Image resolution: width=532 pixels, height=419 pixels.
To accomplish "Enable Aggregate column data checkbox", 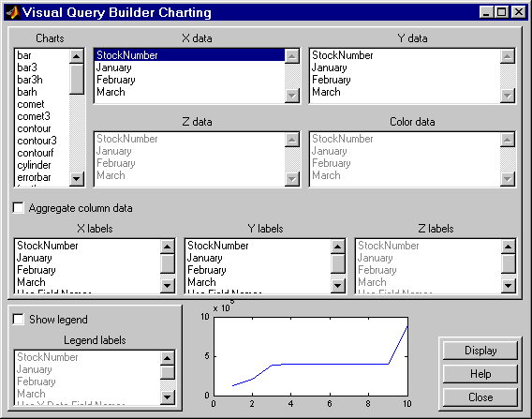I will coord(19,208).
